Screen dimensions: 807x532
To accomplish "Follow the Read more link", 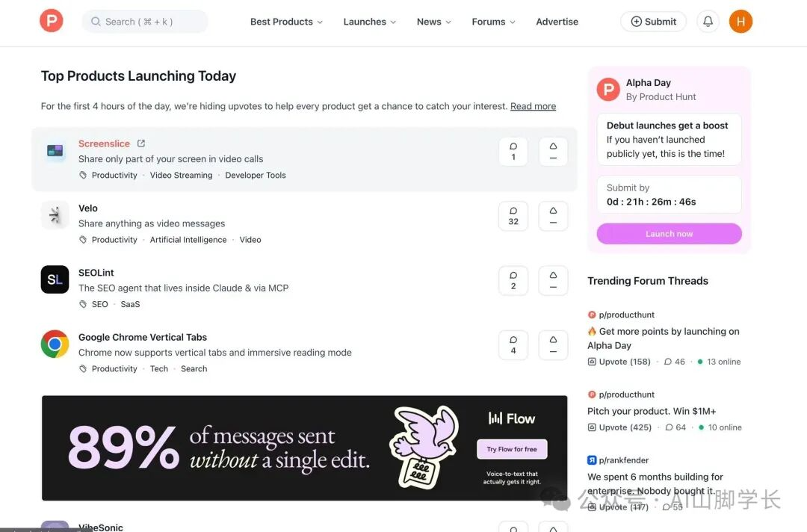I will click(x=533, y=106).
